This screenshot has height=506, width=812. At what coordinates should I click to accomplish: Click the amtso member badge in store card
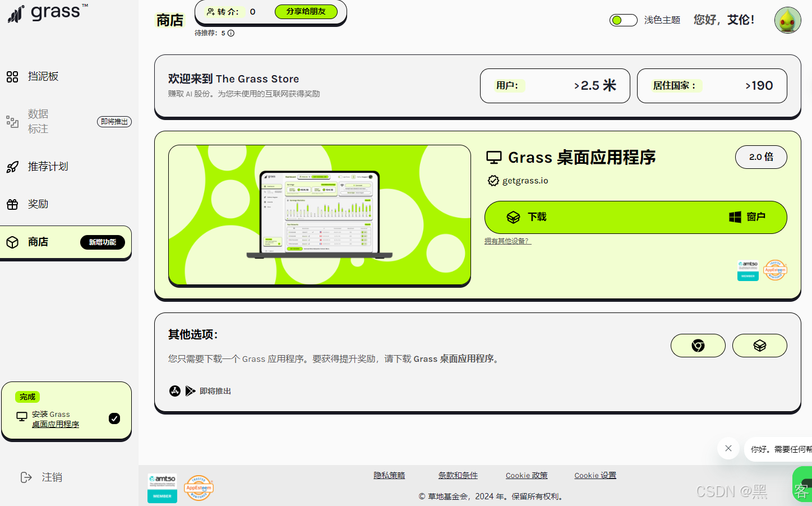(748, 270)
